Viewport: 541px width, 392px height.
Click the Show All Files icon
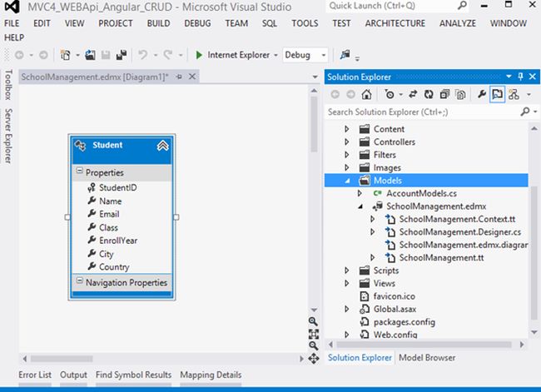460,94
